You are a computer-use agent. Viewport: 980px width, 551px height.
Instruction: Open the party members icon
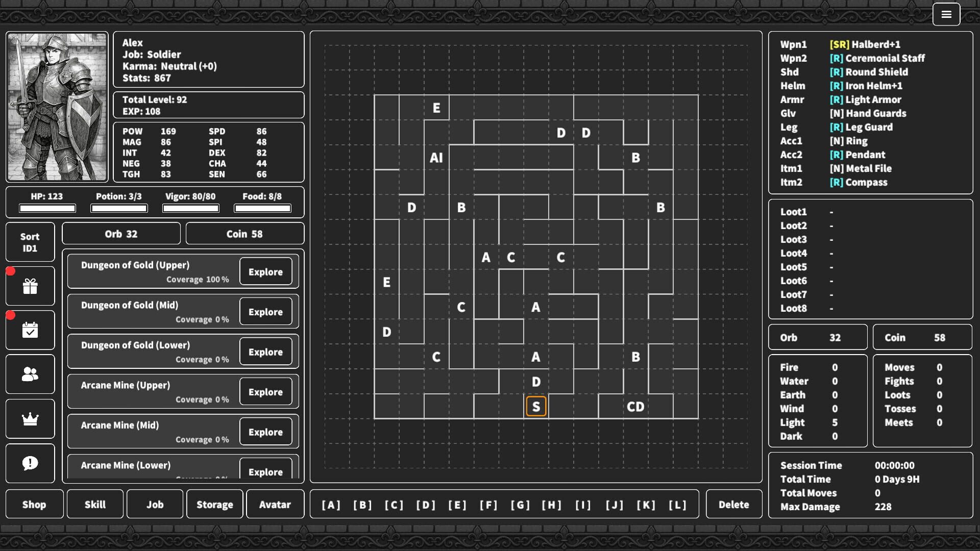point(30,374)
